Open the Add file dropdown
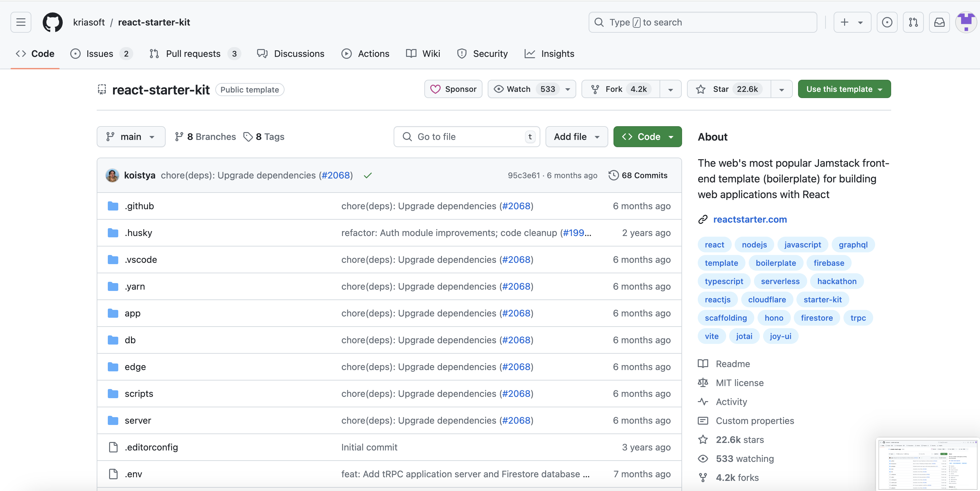The width and height of the screenshot is (980, 491). click(576, 137)
